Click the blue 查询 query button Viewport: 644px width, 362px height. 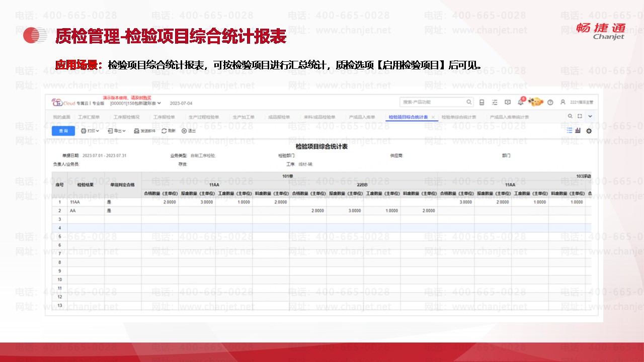[63, 131]
